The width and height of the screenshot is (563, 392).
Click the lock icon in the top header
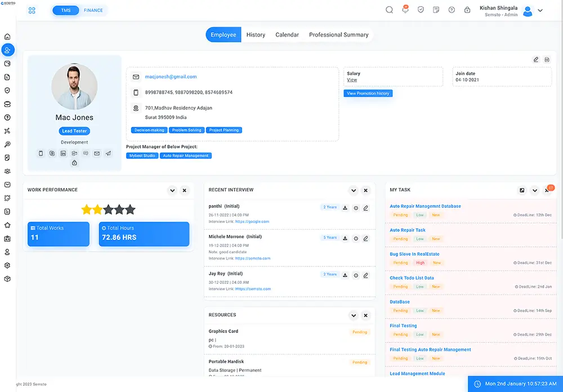[x=467, y=10]
